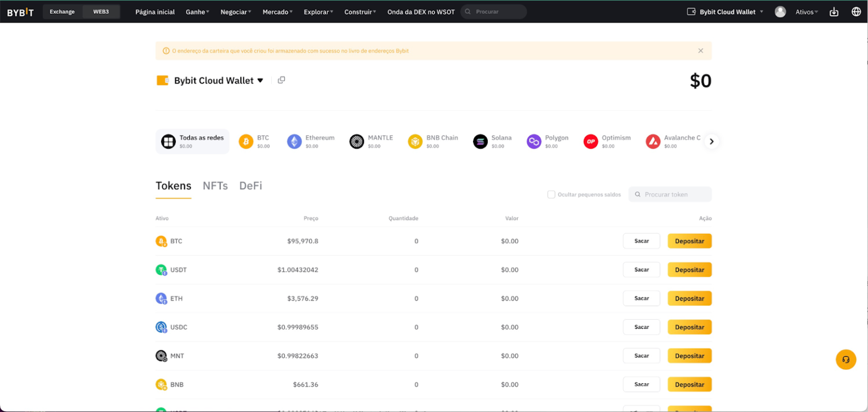The image size is (868, 412).
Task: Switch to Exchange mode
Action: coord(62,11)
